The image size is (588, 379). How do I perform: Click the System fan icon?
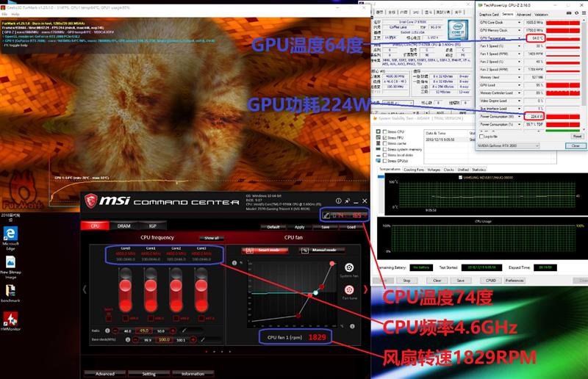[x=349, y=268]
